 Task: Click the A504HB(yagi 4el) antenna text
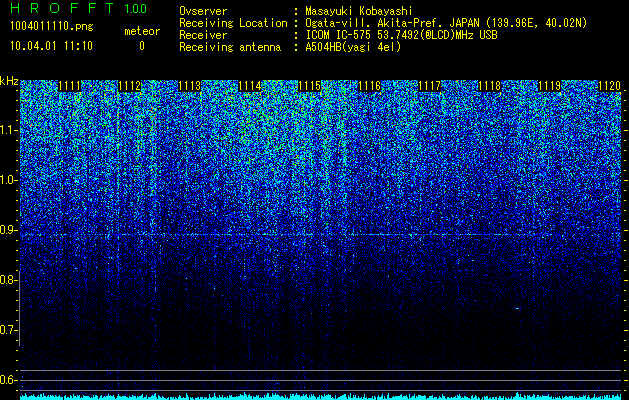pos(353,47)
